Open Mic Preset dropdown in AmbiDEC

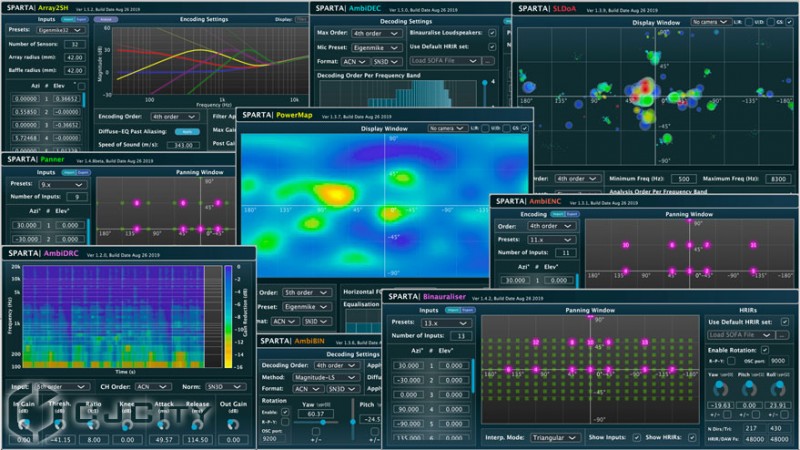pos(377,47)
